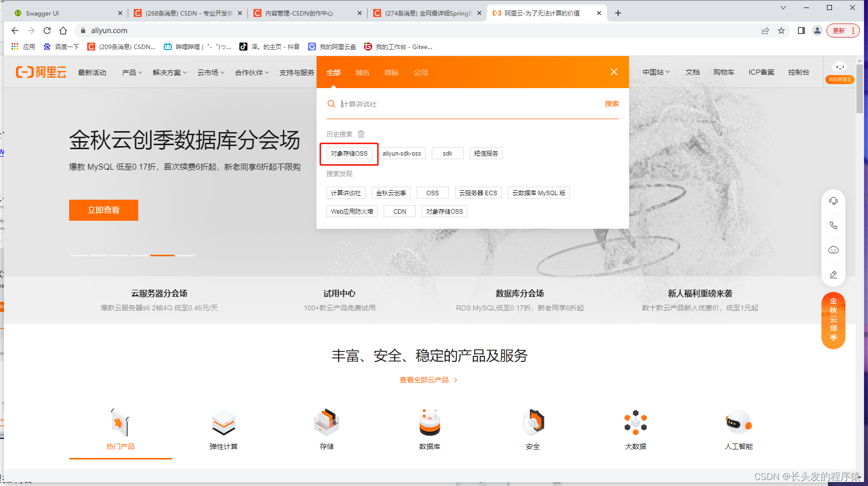Expand the 产品 navigation dropdown

click(x=132, y=73)
